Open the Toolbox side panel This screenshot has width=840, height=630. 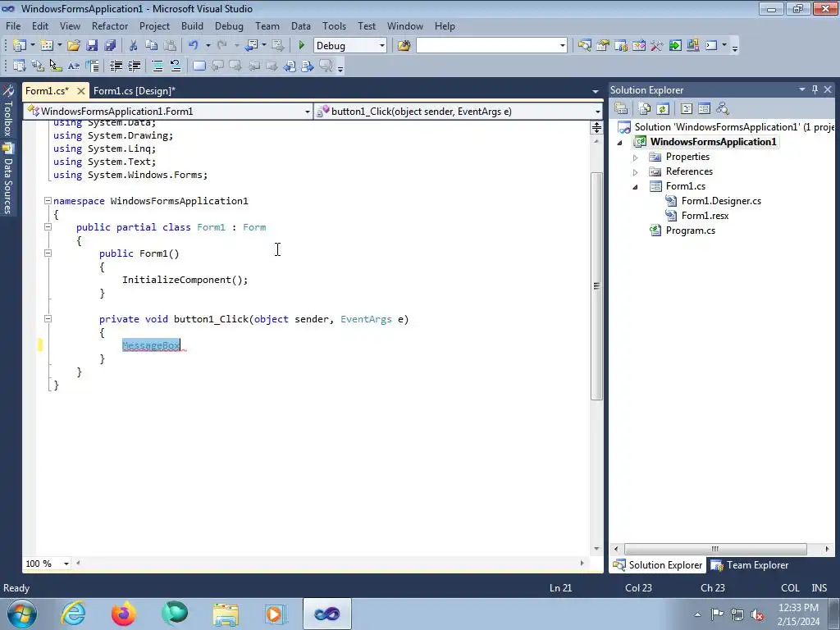click(x=8, y=111)
